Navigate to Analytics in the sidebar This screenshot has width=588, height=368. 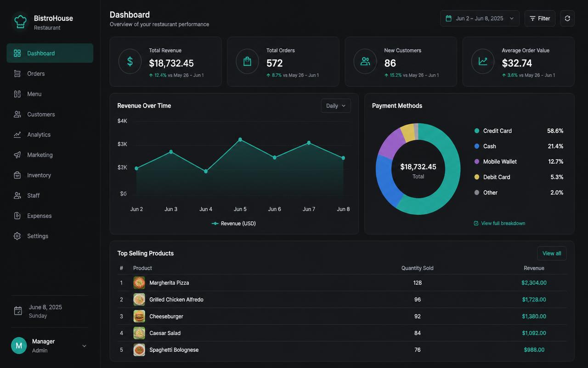click(x=50, y=135)
